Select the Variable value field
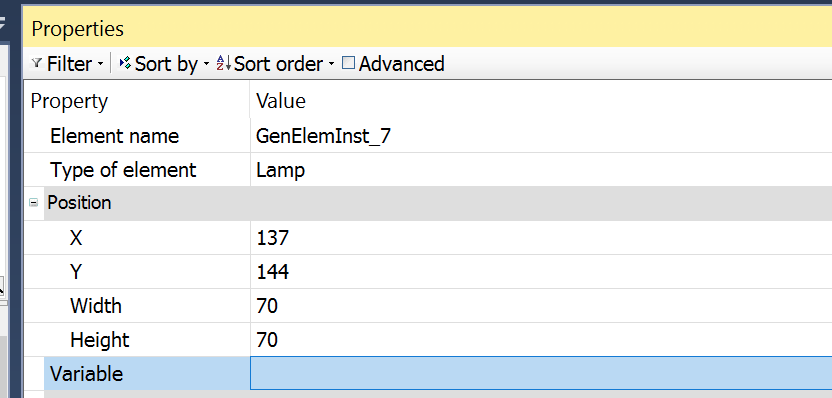Image resolution: width=832 pixels, height=398 pixels. coord(541,374)
